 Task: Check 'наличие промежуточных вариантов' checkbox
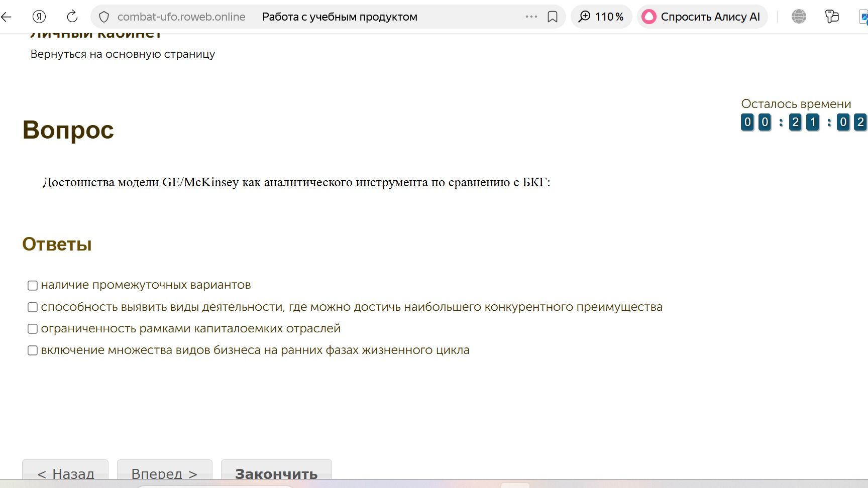[33, 286]
